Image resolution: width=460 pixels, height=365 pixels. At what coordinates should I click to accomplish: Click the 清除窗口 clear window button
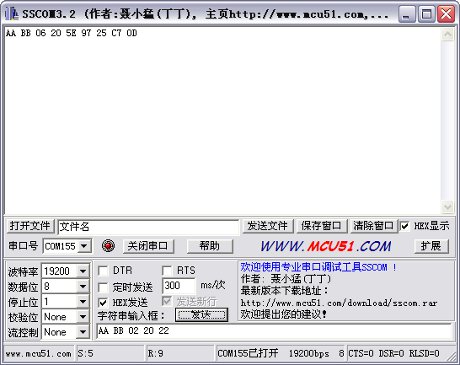(x=373, y=226)
